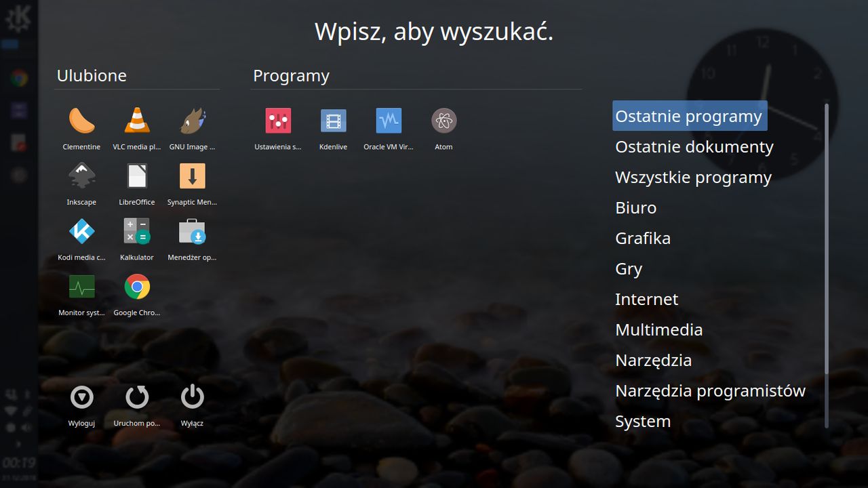The image size is (868, 488).
Task: Open Ustawienia systemowe
Action: coord(278,121)
